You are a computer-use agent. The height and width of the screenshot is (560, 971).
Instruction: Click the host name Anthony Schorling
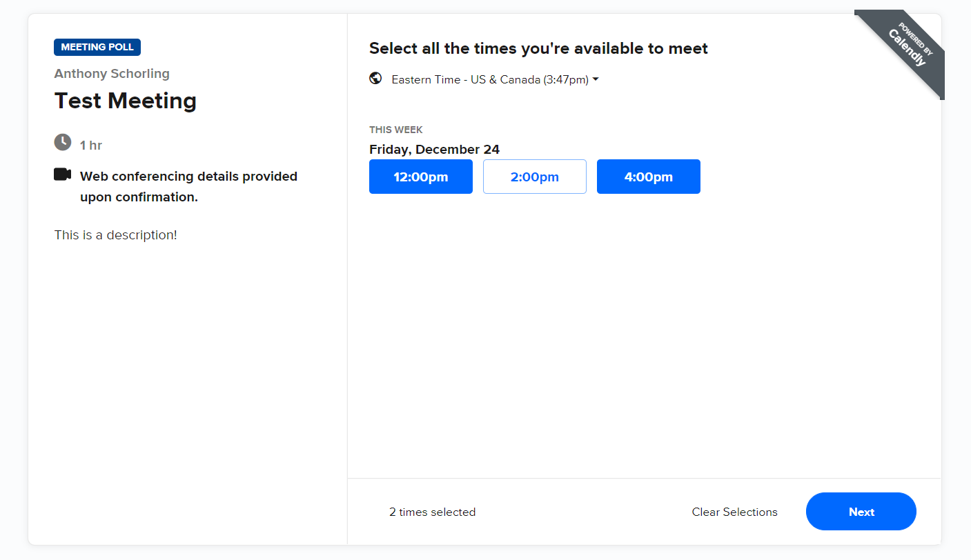coord(112,74)
